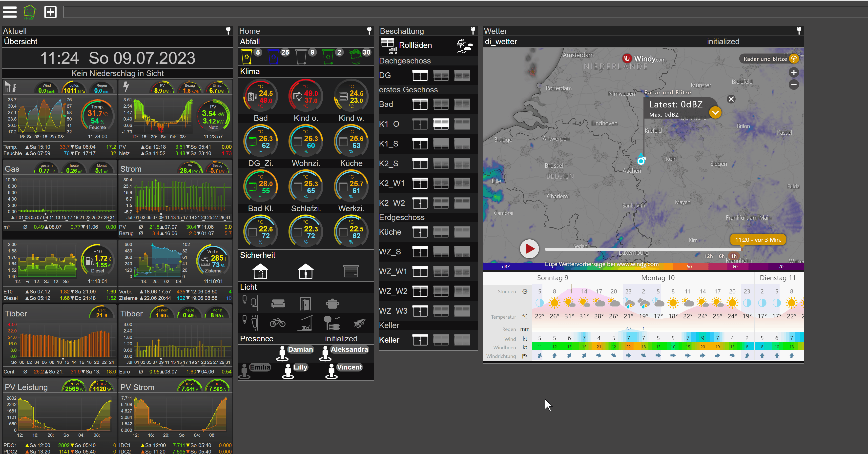The width and height of the screenshot is (868, 454).
Task: Select the 1h radar range
Action: click(x=734, y=256)
